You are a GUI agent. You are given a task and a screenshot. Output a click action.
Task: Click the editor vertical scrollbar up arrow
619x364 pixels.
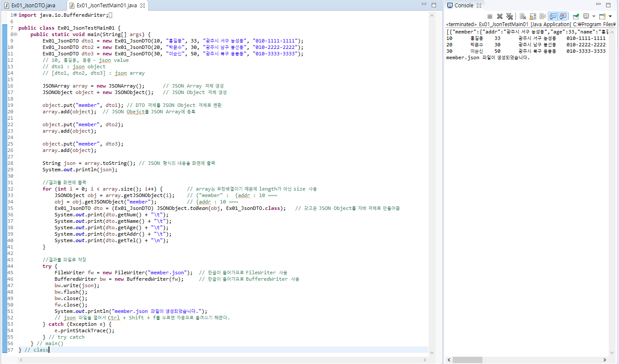tap(432, 15)
